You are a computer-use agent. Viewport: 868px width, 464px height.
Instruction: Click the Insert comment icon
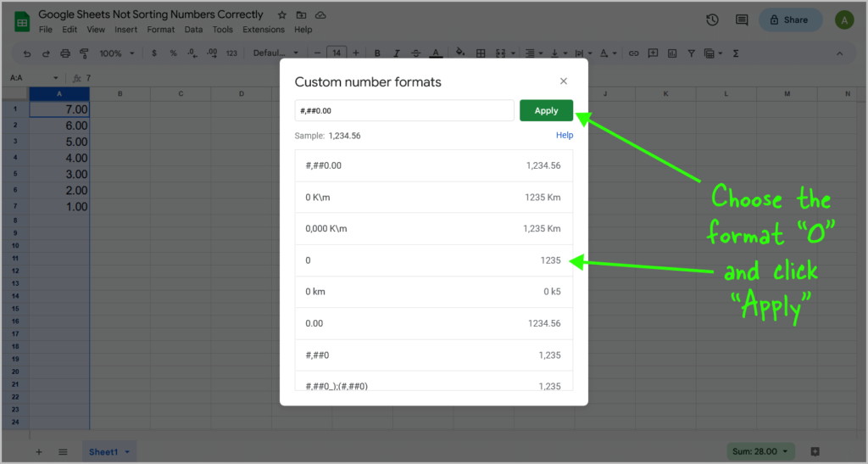click(x=654, y=53)
